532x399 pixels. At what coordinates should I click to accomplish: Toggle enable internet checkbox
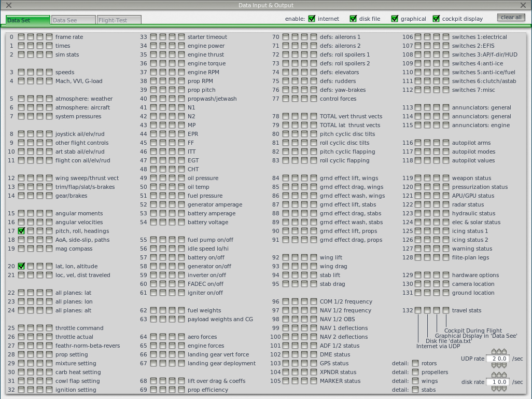312,19
